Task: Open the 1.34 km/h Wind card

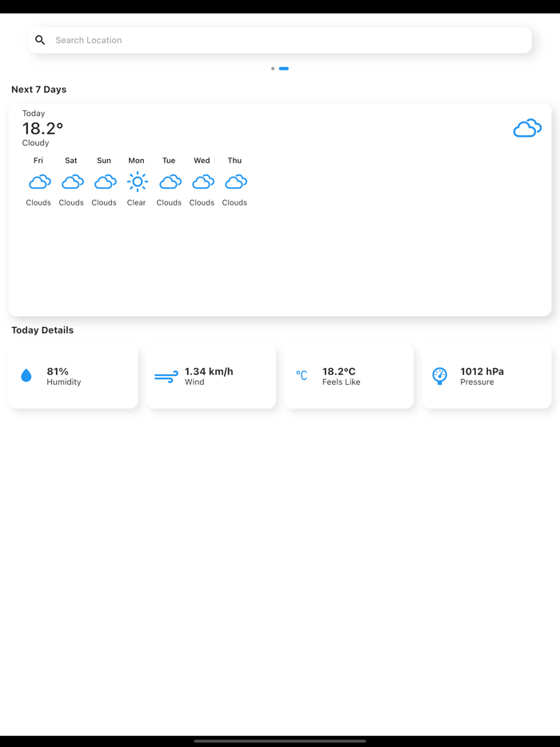Action: point(211,376)
